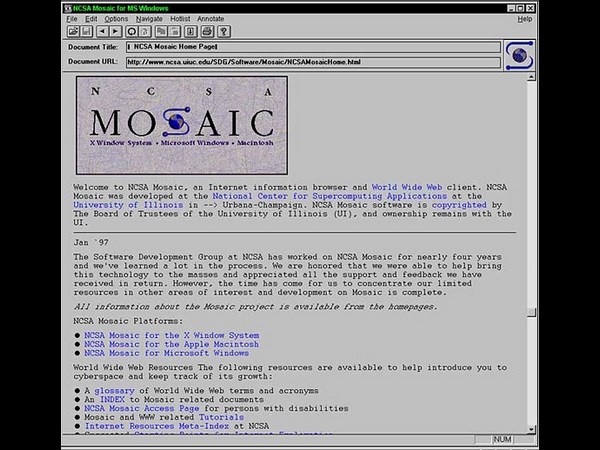
Task: Open the Options menu
Action: coord(116,18)
